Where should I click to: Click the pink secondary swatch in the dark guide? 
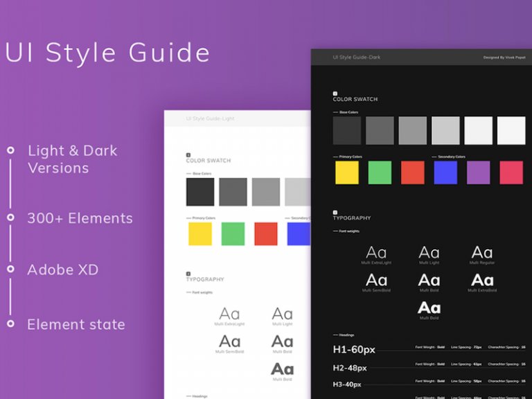coord(511,172)
